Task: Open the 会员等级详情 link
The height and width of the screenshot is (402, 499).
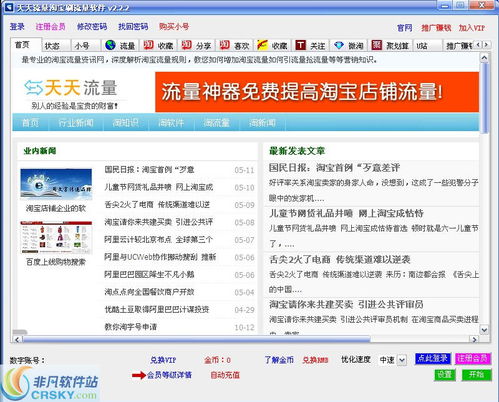Action: [x=169, y=375]
